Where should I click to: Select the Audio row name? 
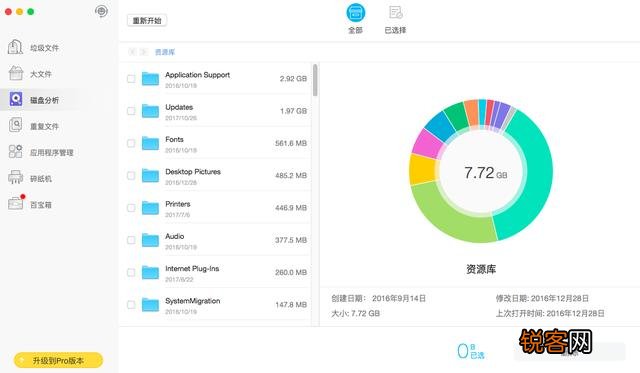(x=175, y=236)
